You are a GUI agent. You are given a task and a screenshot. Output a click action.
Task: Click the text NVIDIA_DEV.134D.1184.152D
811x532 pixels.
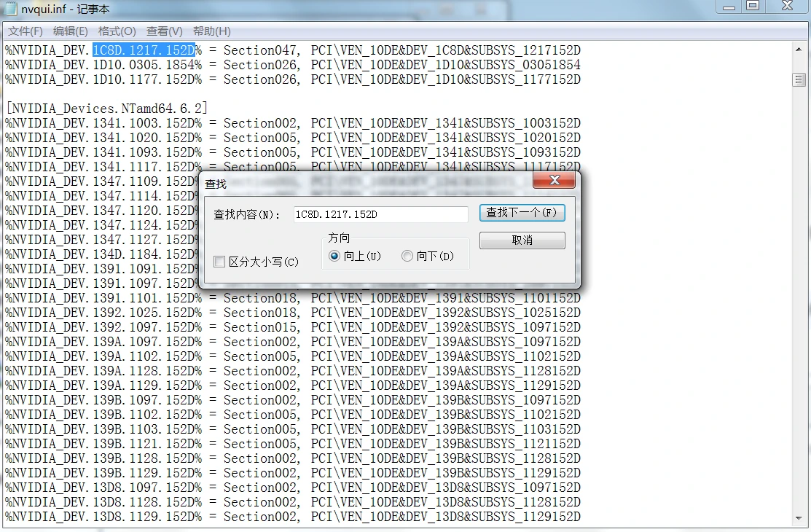click(x=103, y=254)
